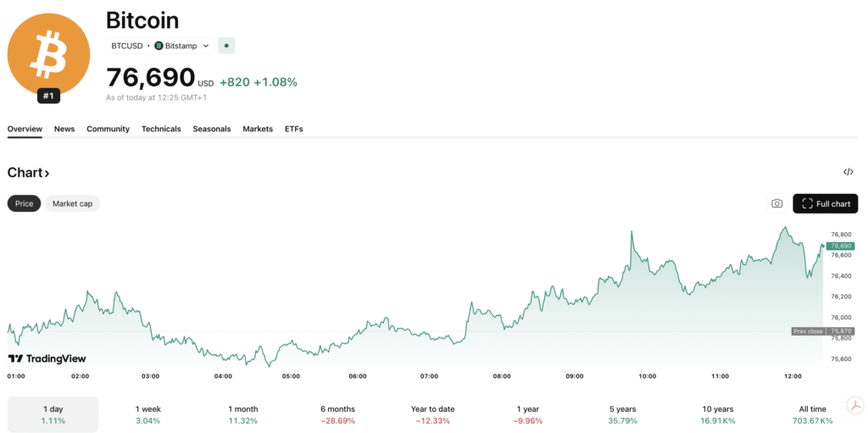The image size is (868, 433).
Task: Click the green market status dot
Action: tap(226, 46)
